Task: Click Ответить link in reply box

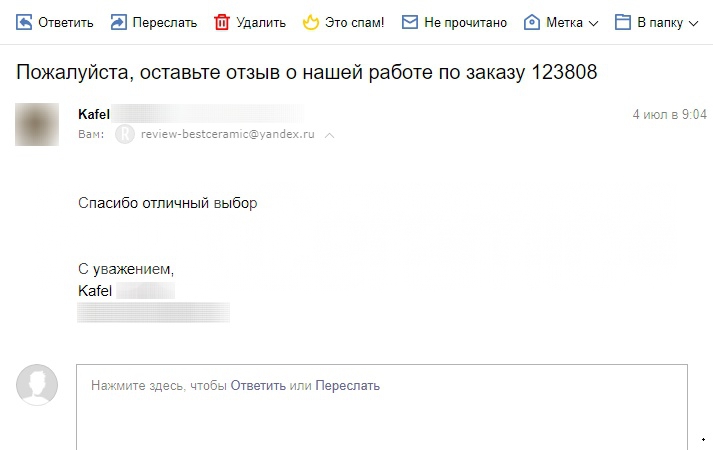Action: pos(258,385)
